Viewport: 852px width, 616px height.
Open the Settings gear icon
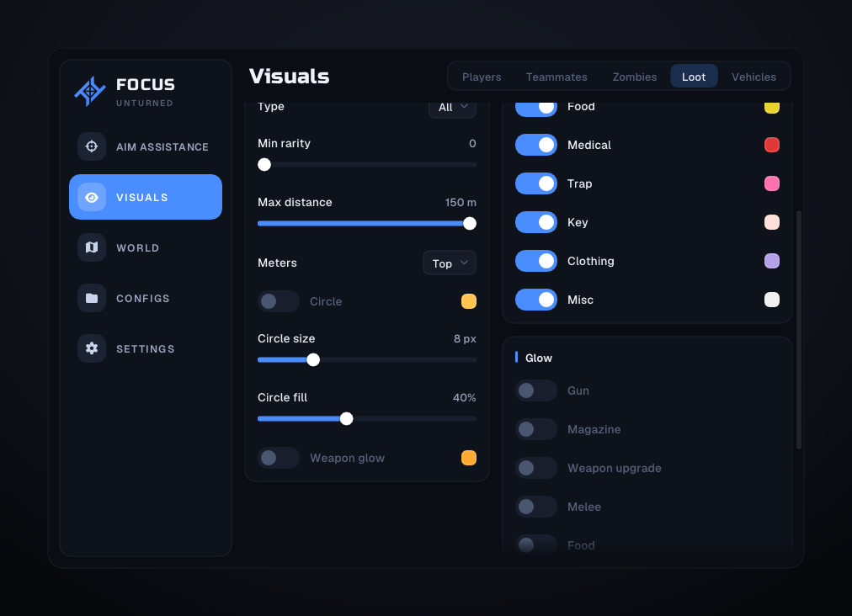tap(92, 348)
